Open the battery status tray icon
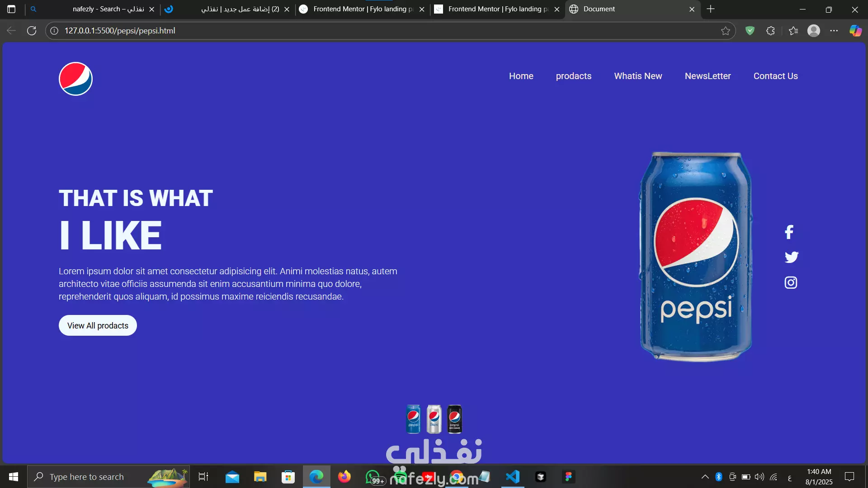 [x=746, y=477]
